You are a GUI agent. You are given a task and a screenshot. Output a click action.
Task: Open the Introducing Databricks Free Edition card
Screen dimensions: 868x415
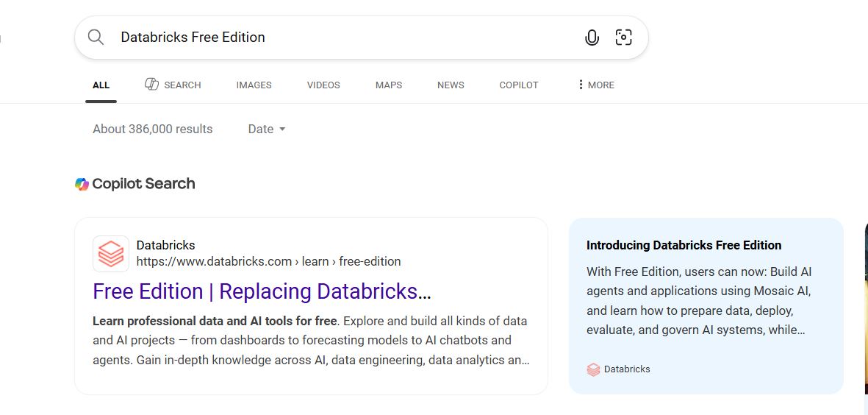[x=684, y=245]
